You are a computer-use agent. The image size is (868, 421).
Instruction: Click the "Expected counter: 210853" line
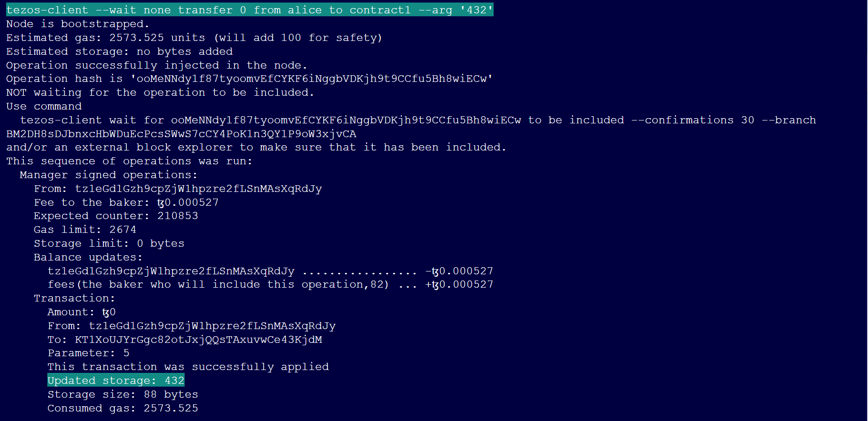pos(116,216)
